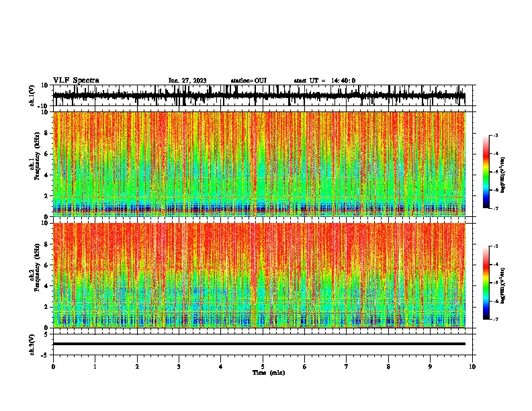
Task: Click the ch.2 "Frequency (kHz)" axis label
Action: click(37, 267)
